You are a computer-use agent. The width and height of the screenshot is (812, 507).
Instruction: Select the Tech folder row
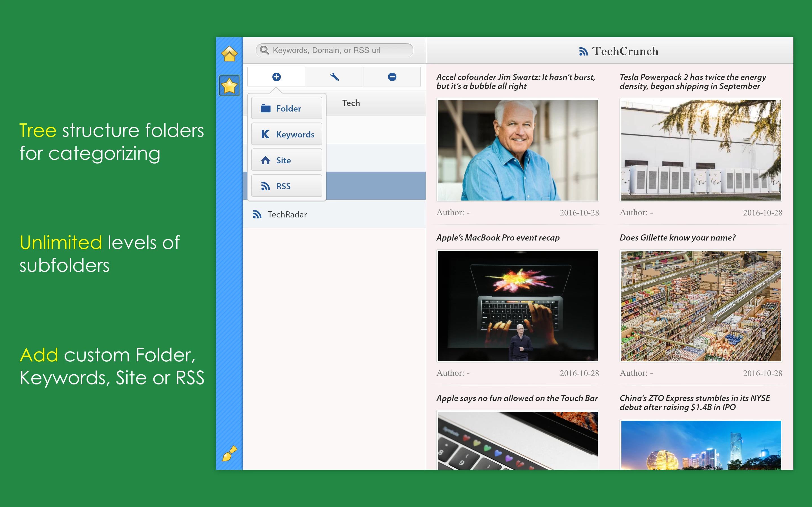coord(351,103)
